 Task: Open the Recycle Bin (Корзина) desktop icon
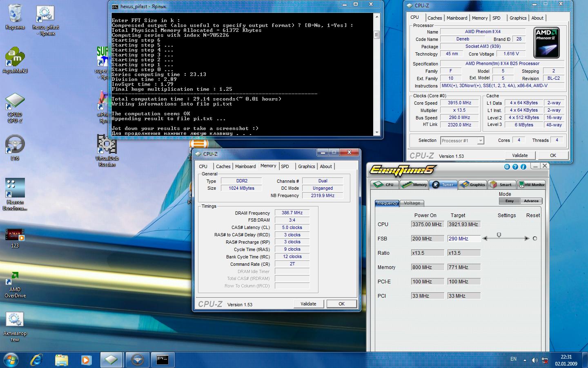tap(15, 17)
